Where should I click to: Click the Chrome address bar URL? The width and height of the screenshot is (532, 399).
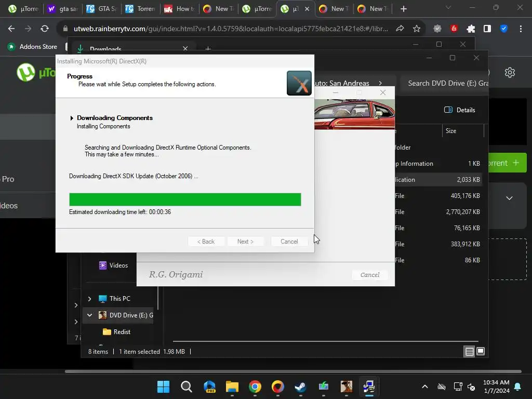(x=231, y=29)
